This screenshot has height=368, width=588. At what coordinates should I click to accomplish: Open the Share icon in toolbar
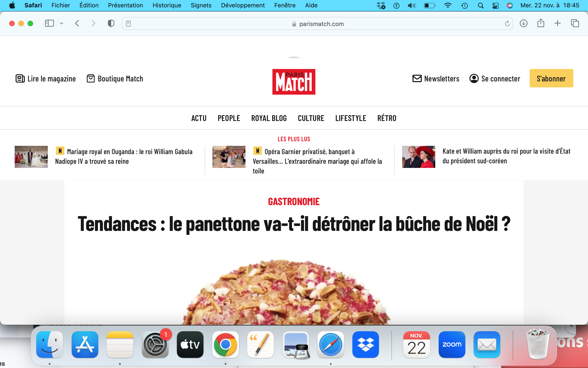tap(541, 23)
